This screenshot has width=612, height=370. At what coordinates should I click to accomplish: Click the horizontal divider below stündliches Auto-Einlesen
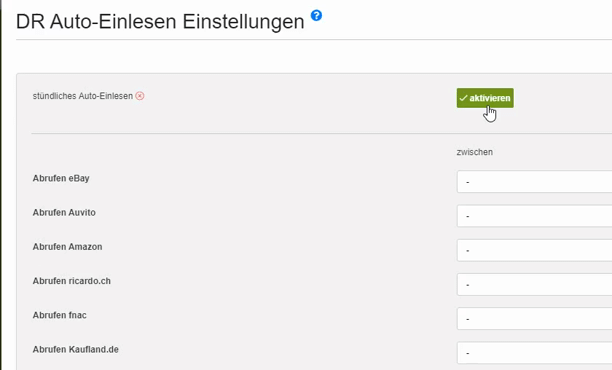[322, 133]
